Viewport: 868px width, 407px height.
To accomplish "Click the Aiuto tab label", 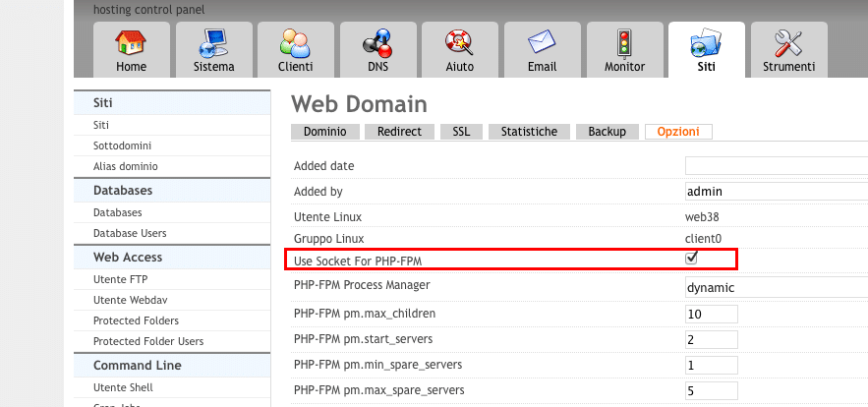I will point(460,67).
